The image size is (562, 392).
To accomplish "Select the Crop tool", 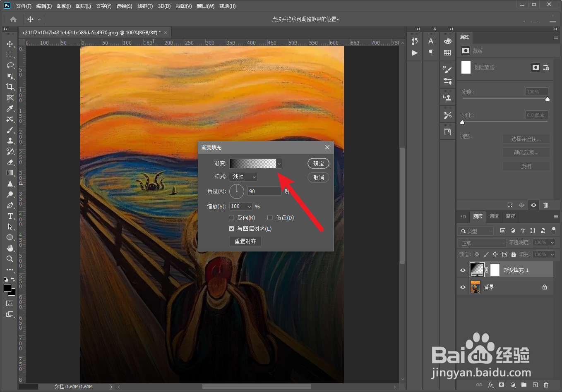I will 10,87.
